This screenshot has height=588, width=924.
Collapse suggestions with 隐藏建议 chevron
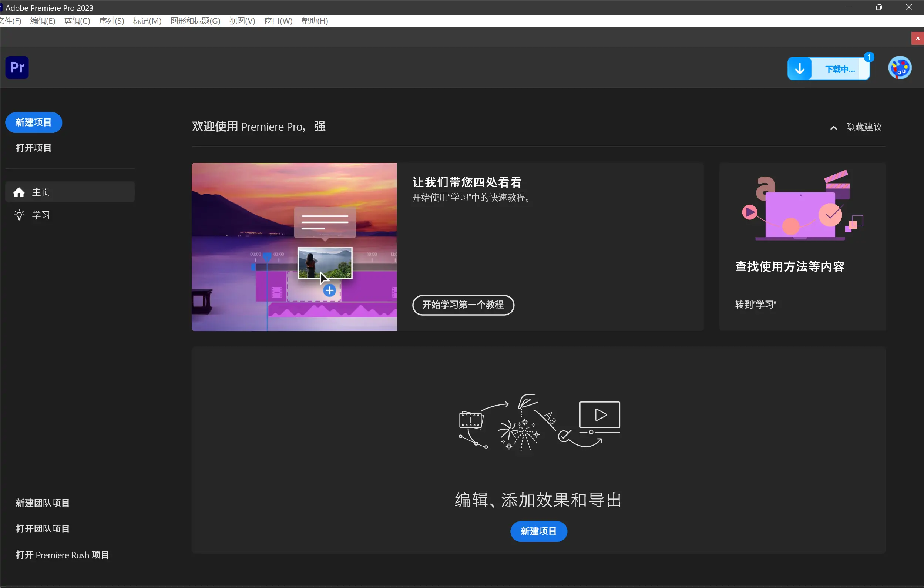point(833,128)
